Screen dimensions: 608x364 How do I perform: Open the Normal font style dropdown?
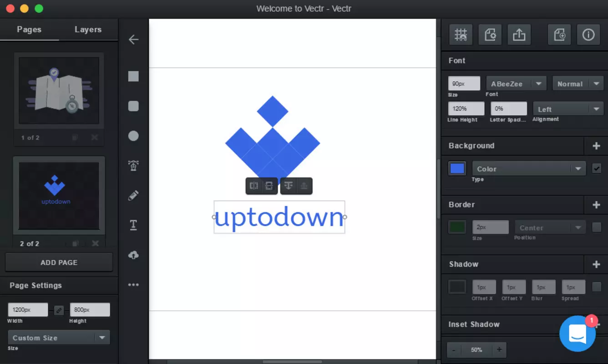point(578,84)
